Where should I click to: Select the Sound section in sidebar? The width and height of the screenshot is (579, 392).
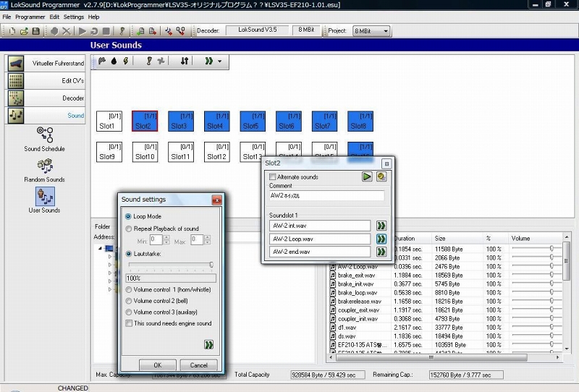46,116
